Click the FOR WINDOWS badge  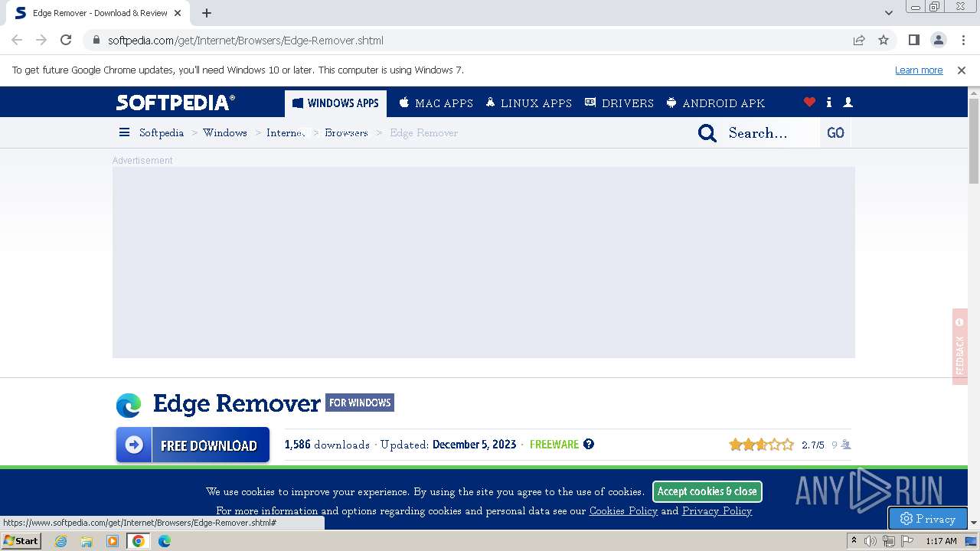360,403
